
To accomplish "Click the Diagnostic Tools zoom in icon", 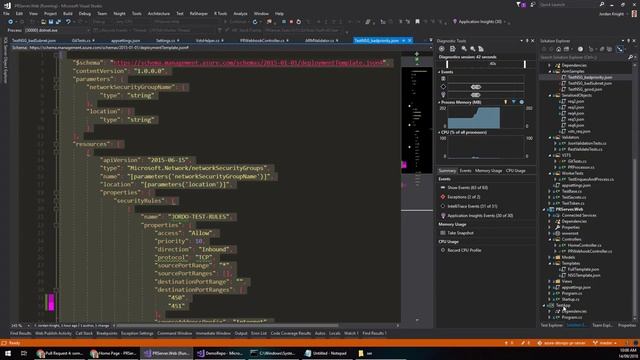I will coord(464,49).
